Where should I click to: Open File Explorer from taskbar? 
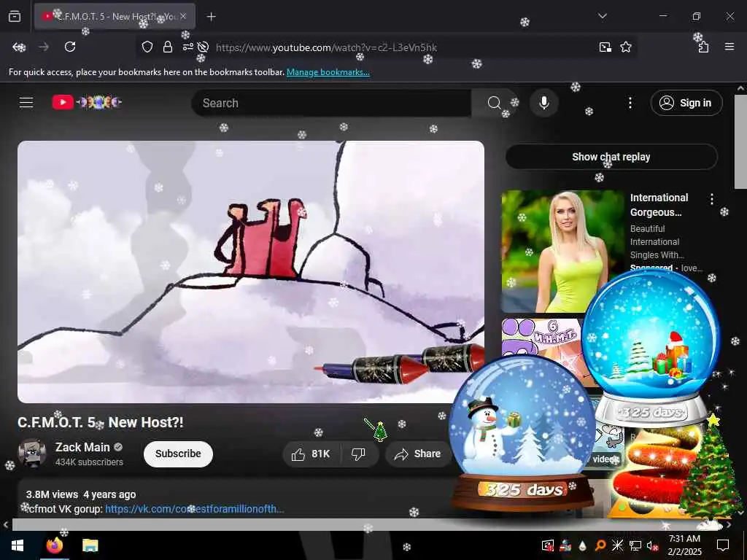tap(90, 545)
